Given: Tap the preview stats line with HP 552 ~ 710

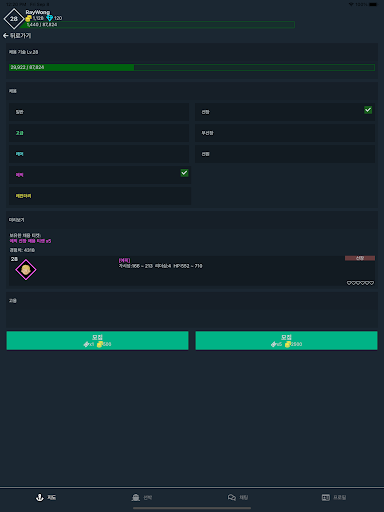Looking at the screenshot, I should click(x=161, y=266).
